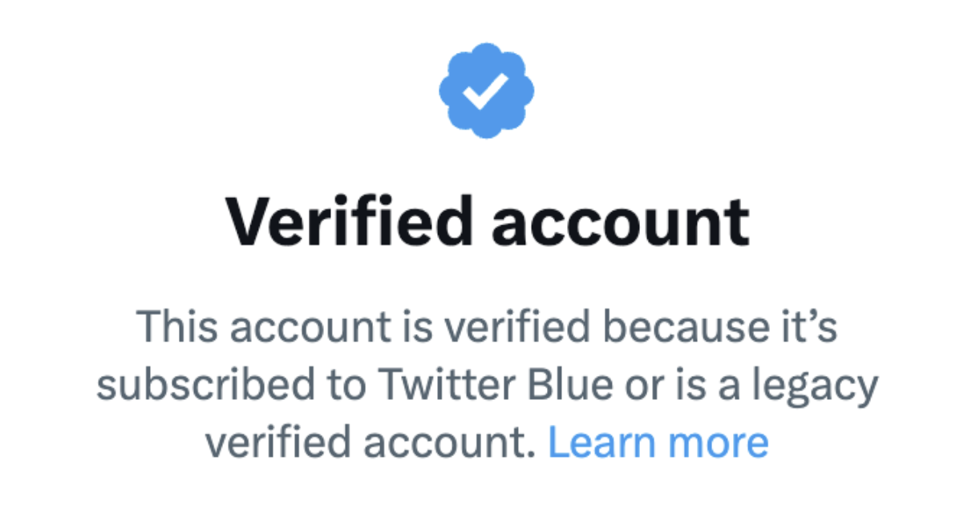
Task: Click the "Verified account" heading
Action: (488, 220)
